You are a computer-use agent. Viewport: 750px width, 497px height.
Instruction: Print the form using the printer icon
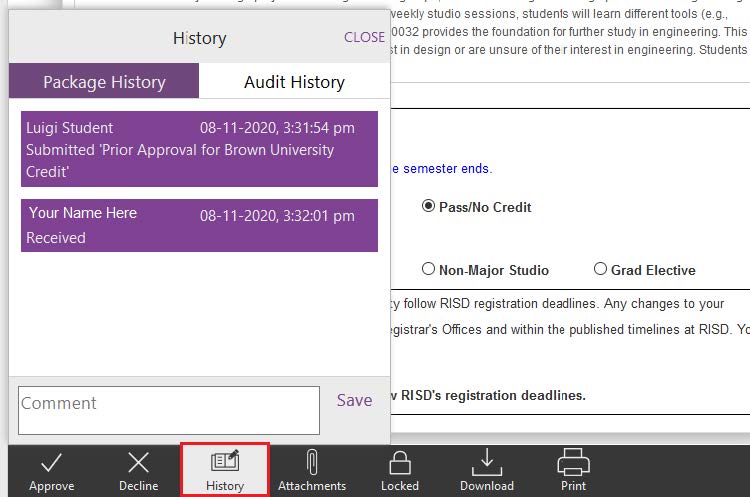coord(574,462)
